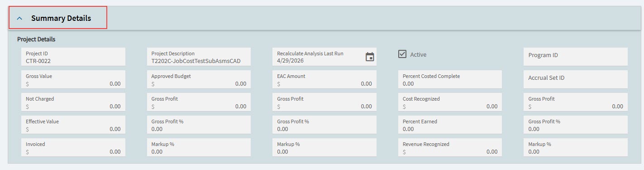Select the Program ID field
The width and height of the screenshot is (644, 170).
tap(575, 57)
